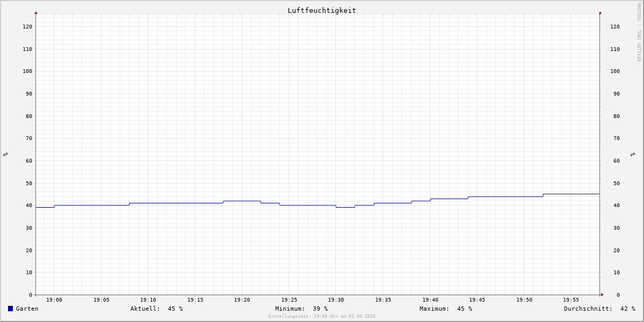Click the 110 label on right axis
644x322 pixels.
[615, 49]
